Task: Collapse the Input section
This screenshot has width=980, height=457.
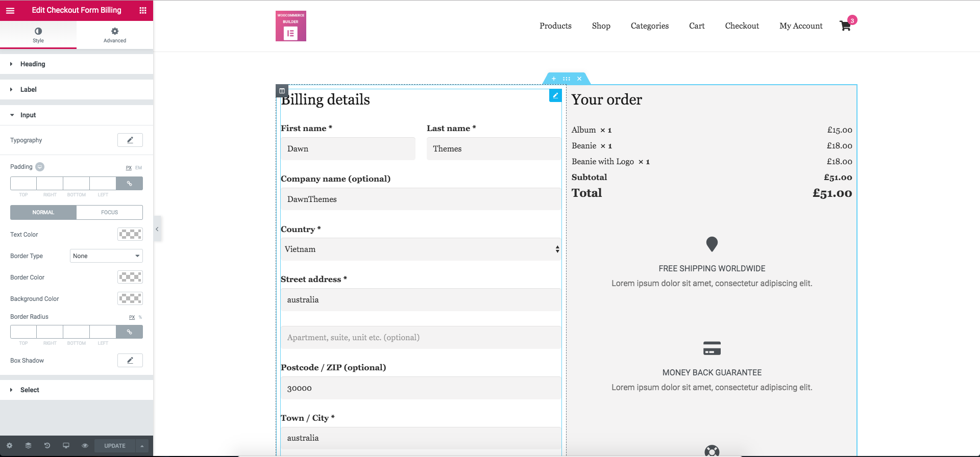Action: (77, 115)
